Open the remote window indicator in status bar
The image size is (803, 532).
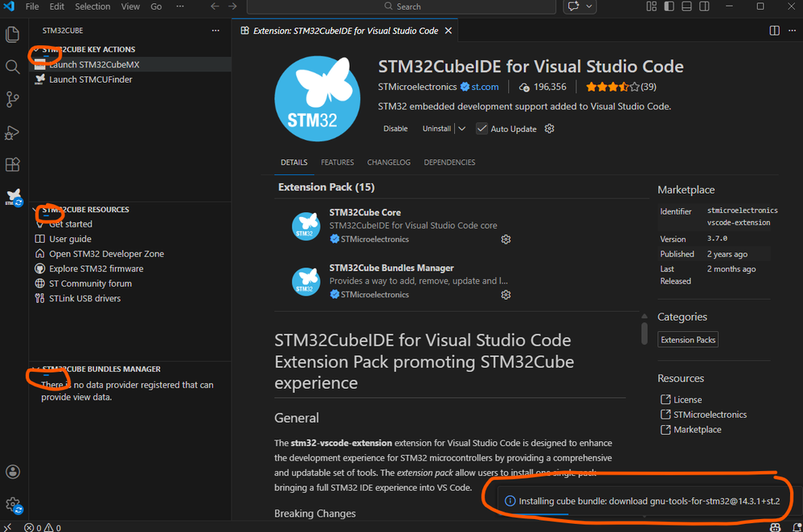pyautogui.click(x=8, y=527)
